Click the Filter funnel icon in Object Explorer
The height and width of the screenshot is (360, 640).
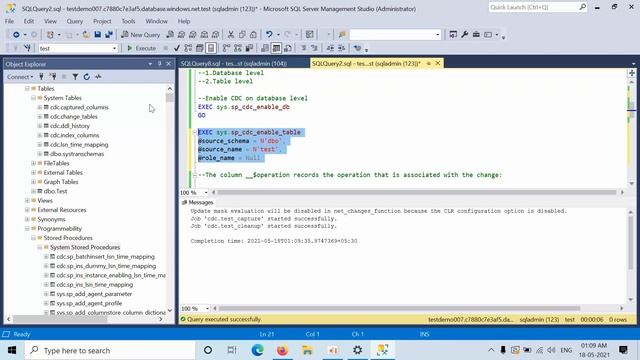pyautogui.click(x=75, y=77)
